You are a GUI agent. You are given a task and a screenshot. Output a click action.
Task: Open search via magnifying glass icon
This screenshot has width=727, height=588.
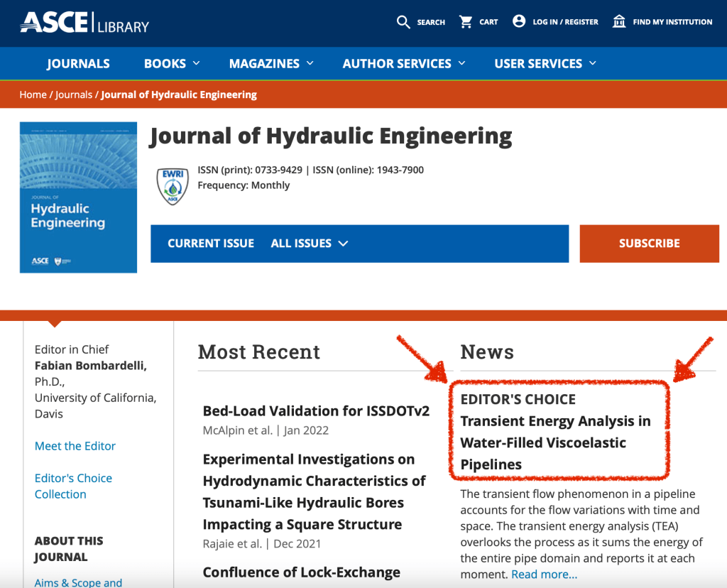pyautogui.click(x=403, y=22)
